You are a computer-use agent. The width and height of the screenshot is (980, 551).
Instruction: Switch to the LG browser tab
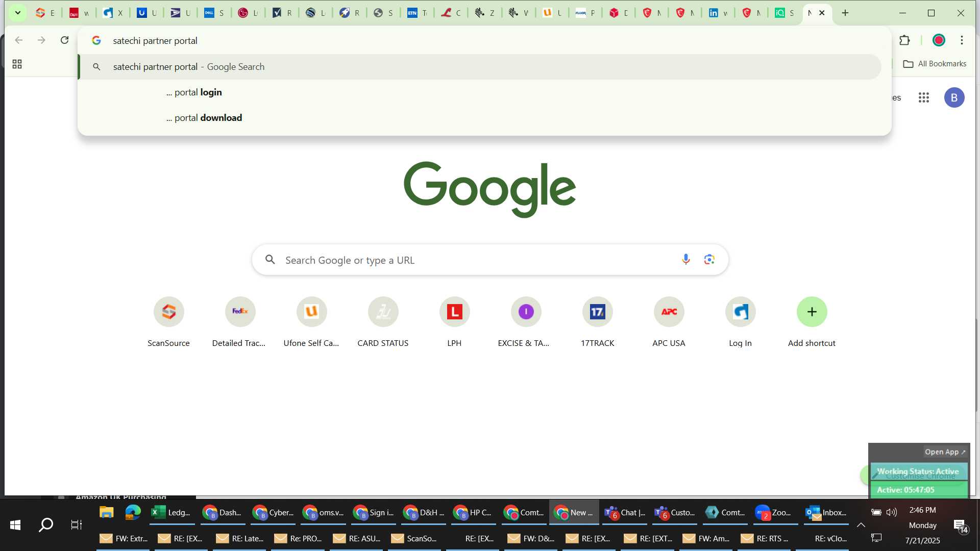248,13
